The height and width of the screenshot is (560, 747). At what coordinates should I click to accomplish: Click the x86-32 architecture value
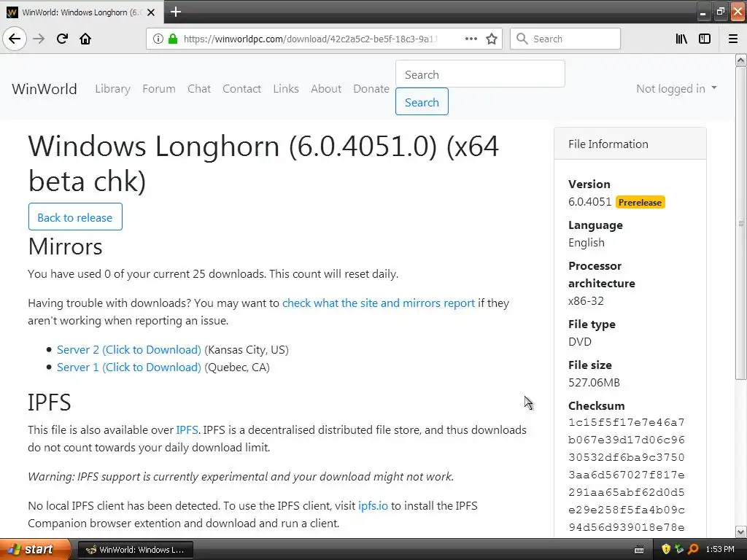click(586, 301)
